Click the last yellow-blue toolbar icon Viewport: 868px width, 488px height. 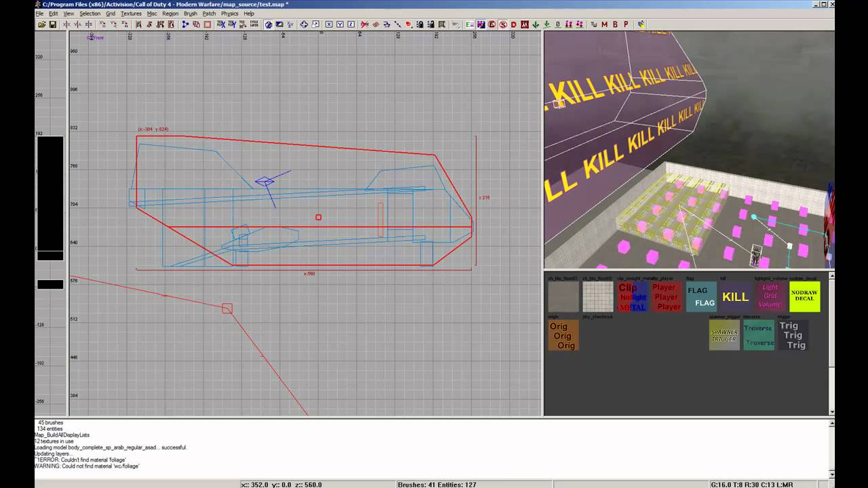641,24
